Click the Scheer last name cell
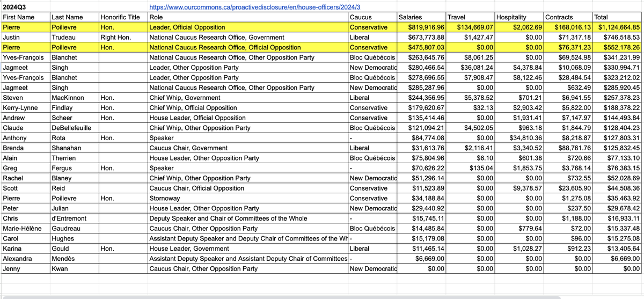The image size is (644, 299). [x=74, y=118]
